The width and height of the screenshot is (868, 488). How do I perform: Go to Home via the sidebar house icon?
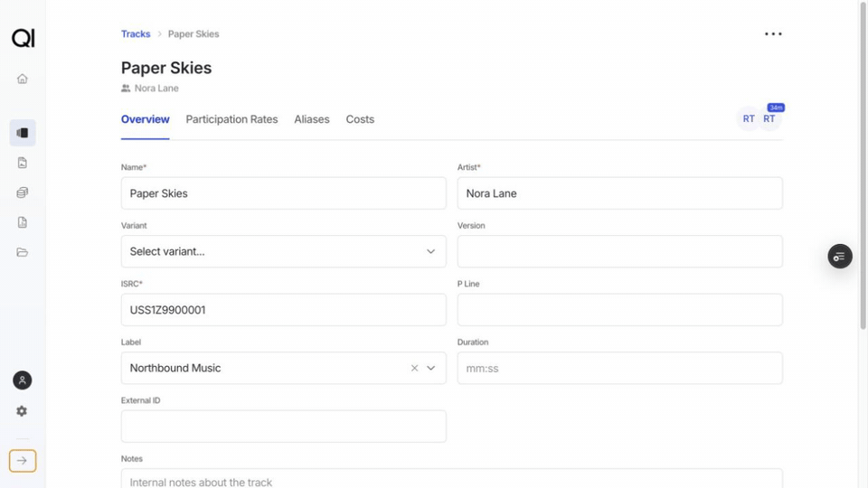point(22,79)
